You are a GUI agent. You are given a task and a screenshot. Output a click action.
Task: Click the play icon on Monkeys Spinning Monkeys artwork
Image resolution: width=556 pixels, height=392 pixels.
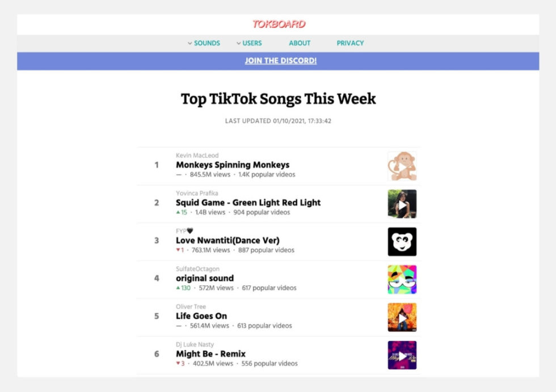(403, 165)
